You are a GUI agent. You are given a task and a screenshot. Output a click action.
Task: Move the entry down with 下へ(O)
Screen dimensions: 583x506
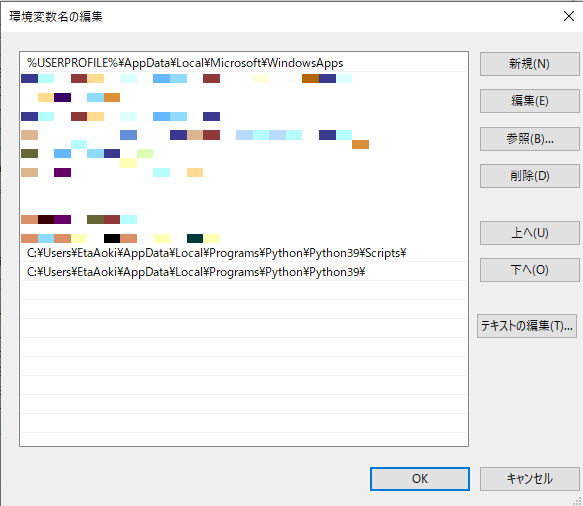point(529,270)
